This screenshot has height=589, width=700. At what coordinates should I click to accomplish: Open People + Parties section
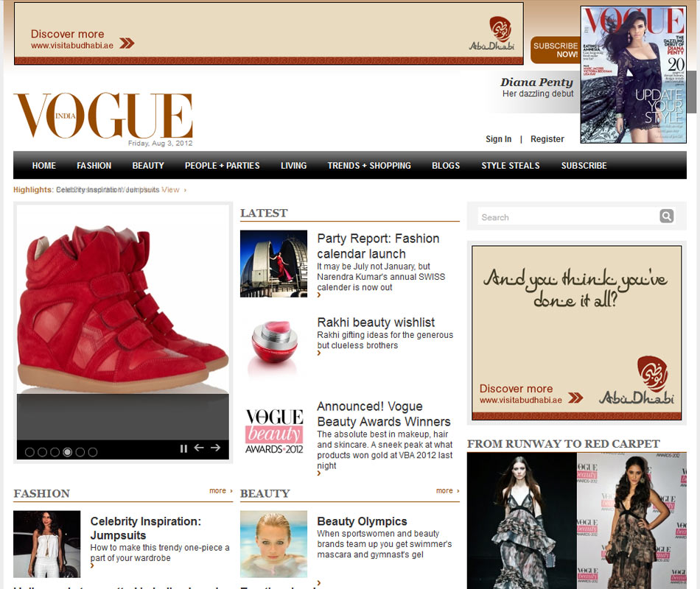[x=223, y=166]
